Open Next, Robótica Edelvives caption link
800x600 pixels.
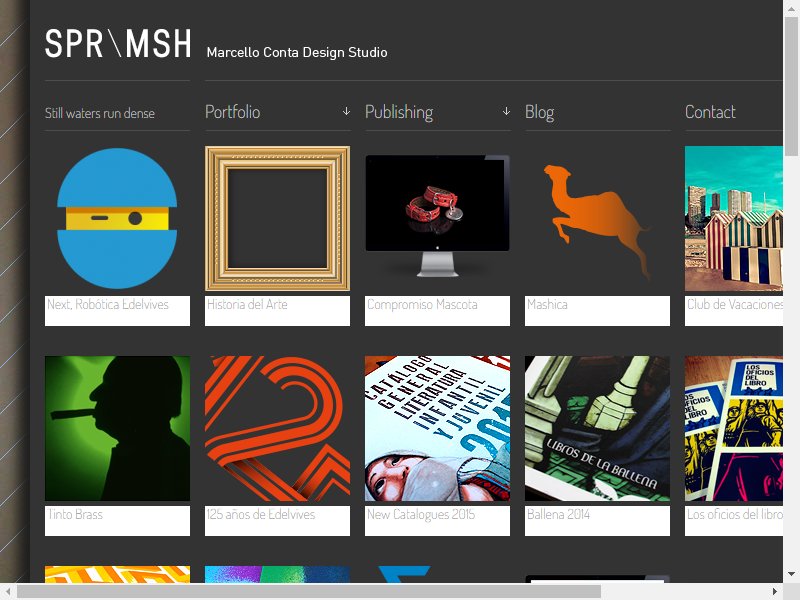click(x=108, y=305)
